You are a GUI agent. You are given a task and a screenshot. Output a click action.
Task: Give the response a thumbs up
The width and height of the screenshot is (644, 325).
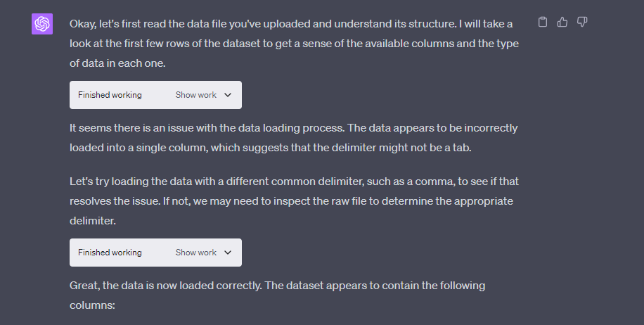point(562,23)
